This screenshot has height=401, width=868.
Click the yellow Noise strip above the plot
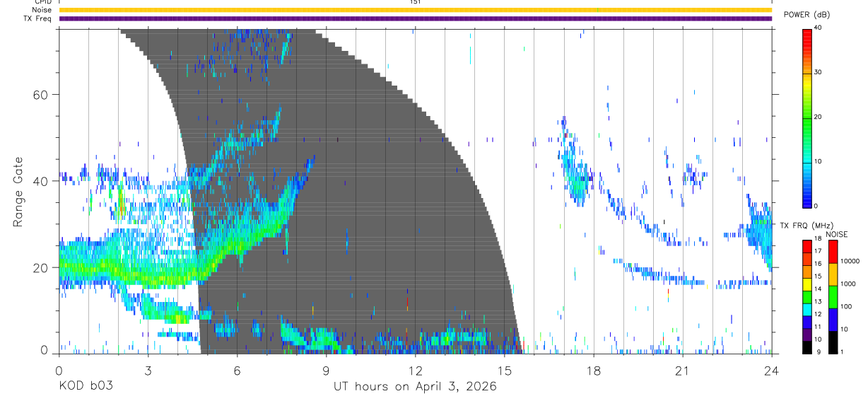[x=415, y=10]
